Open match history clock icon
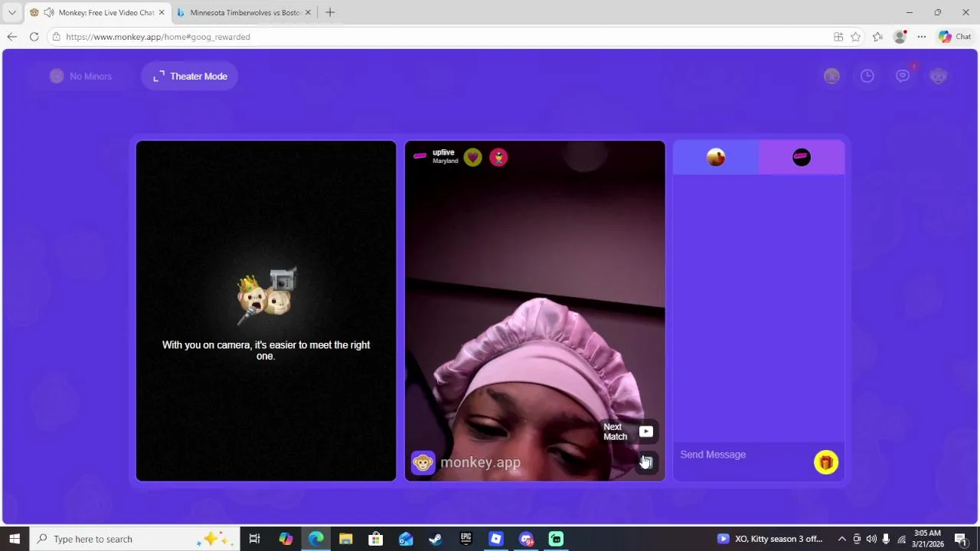 click(x=867, y=76)
